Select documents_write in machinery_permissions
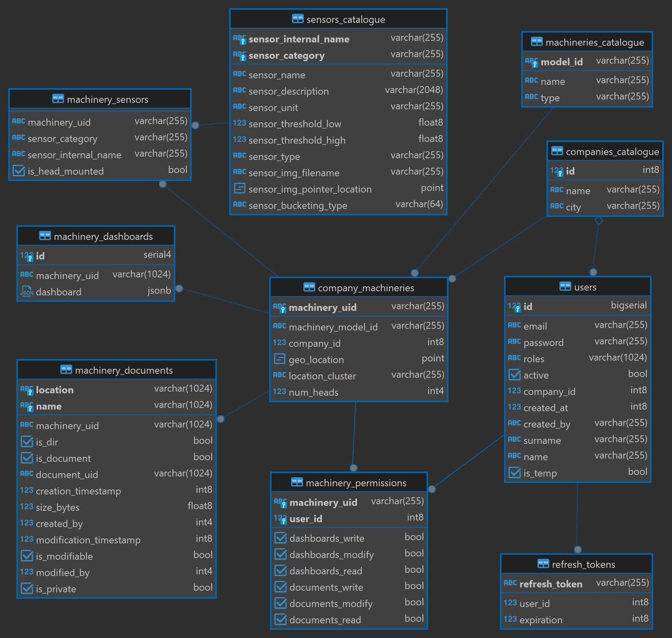Image resolution: width=672 pixels, height=638 pixels. [x=349, y=587]
